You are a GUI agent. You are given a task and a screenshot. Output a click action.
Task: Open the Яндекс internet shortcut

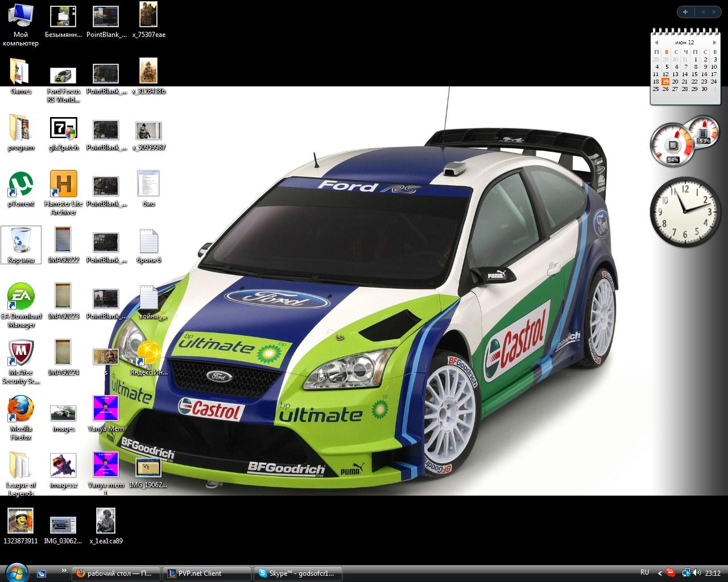148,354
